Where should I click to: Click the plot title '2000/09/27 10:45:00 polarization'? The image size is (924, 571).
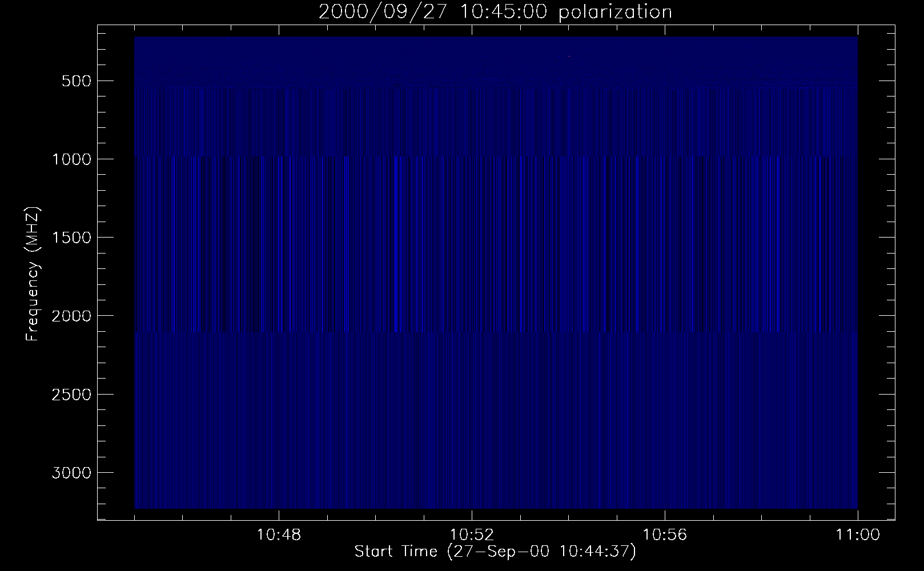pyautogui.click(x=495, y=12)
